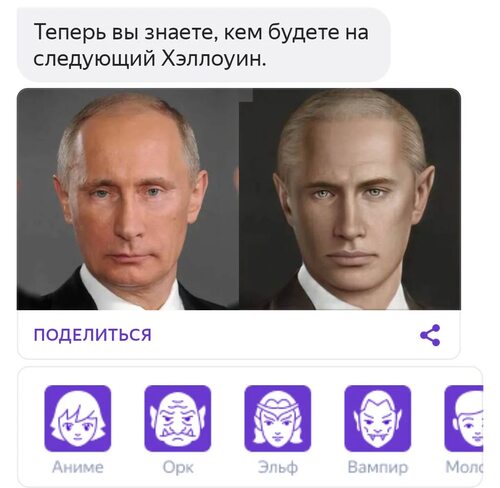Viewport: 500px width, 488px height.
Task: Select the partially visible fifth filter icon
Action: click(x=464, y=418)
